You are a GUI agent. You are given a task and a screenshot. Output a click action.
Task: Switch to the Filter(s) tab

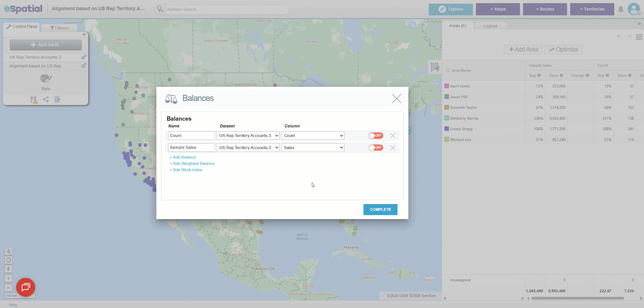click(x=59, y=28)
